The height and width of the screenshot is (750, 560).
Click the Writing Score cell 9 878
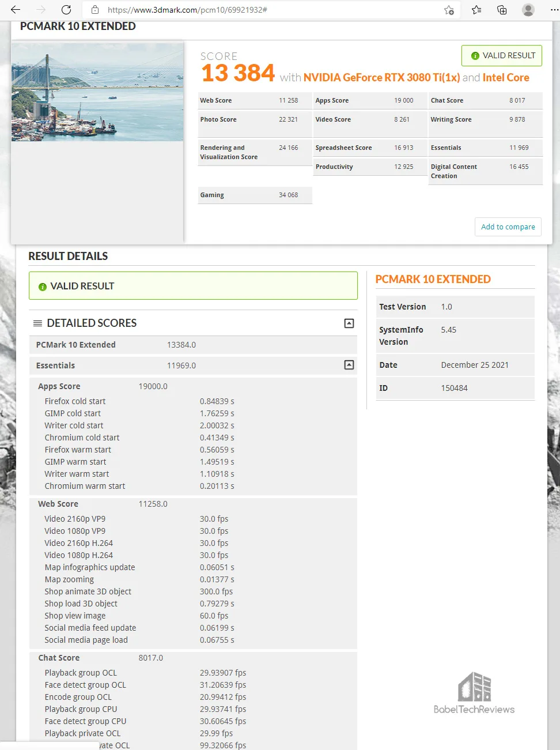(486, 123)
